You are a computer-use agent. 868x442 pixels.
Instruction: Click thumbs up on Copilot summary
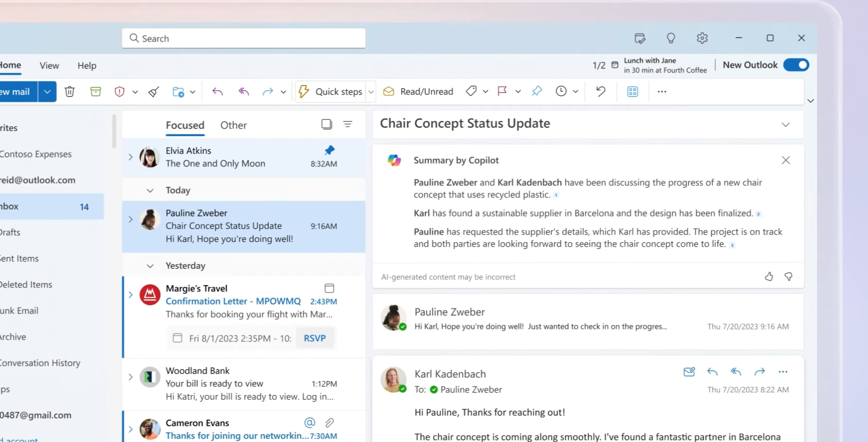click(x=769, y=277)
